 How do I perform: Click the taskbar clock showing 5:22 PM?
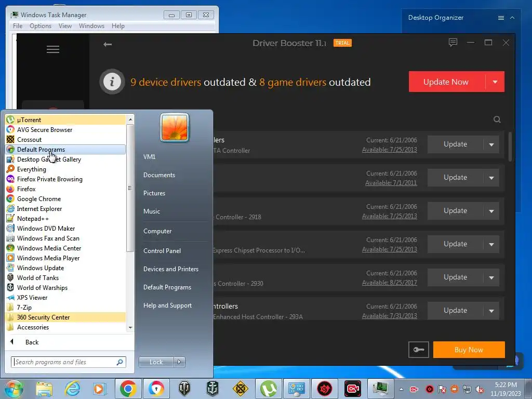[x=506, y=389]
